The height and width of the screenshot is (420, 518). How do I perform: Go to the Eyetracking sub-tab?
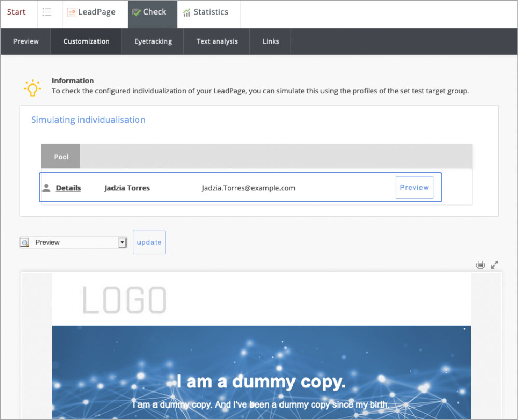(153, 41)
